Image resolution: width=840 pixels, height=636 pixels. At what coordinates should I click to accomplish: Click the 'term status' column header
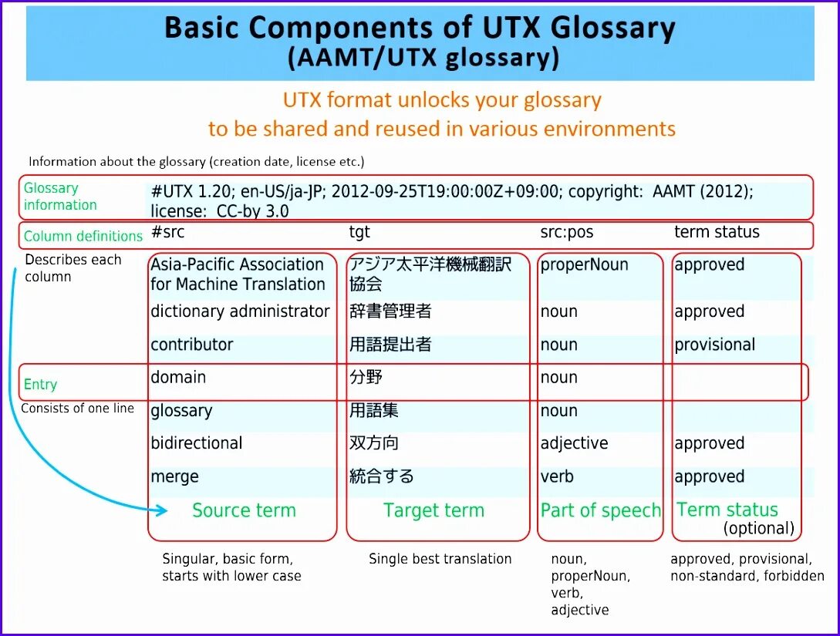(x=717, y=232)
